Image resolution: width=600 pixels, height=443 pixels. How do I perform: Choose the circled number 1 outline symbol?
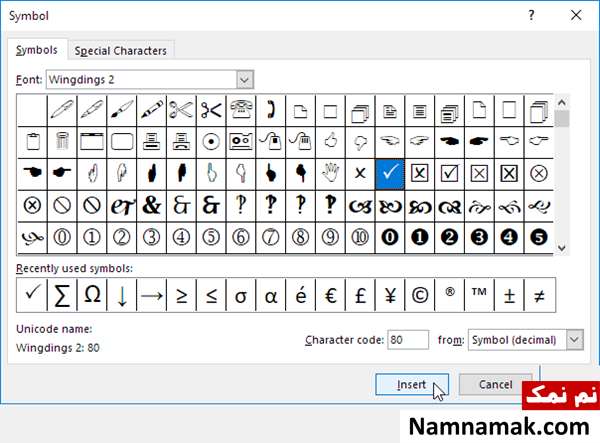coord(92,238)
